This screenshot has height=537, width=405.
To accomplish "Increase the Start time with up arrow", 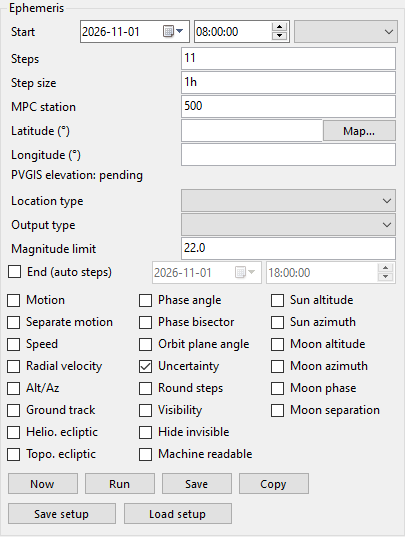I will (279, 27).
